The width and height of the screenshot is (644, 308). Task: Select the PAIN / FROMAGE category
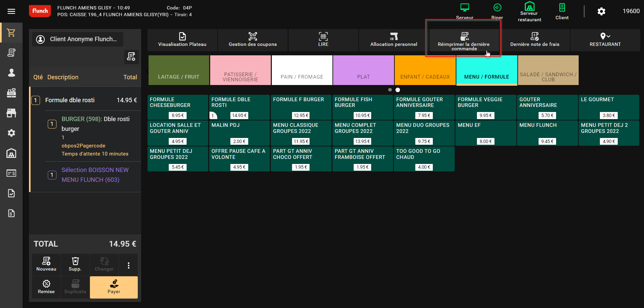302,70
